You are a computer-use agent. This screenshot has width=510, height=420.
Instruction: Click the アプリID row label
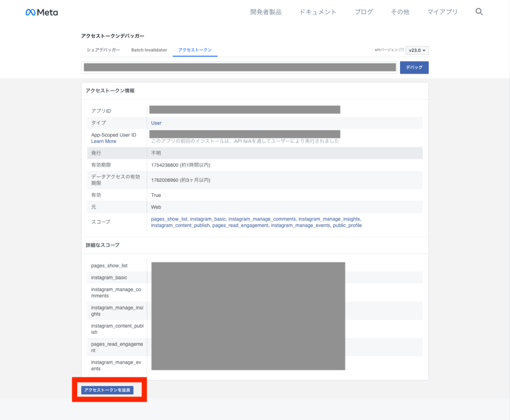[x=101, y=111]
